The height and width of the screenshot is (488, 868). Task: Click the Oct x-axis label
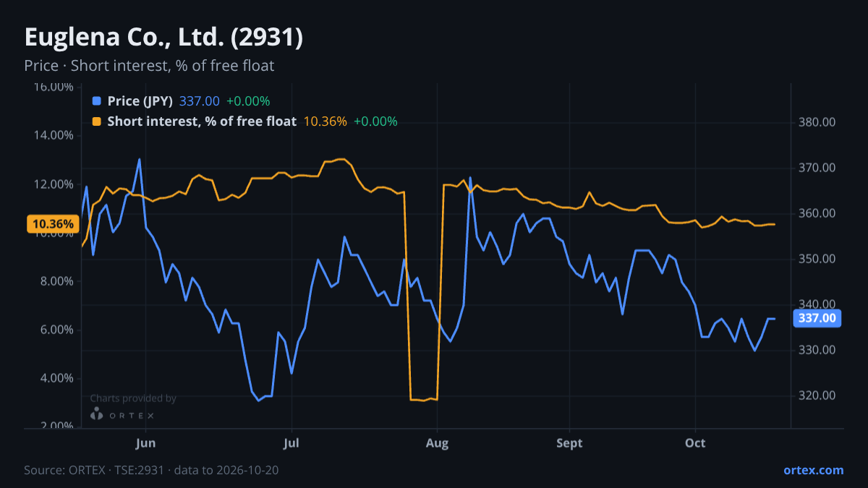[x=695, y=442]
